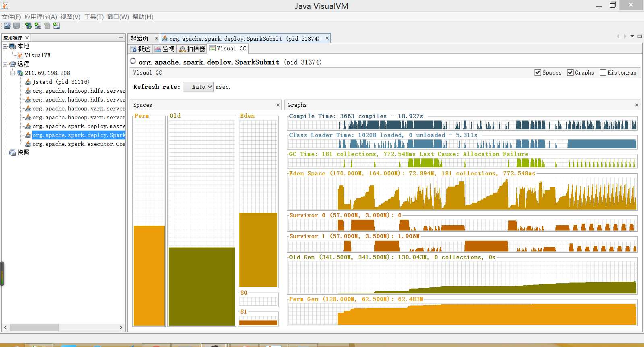Click the VisualVM application icon in tree
Viewport: 644px width, 347px height.
20,55
